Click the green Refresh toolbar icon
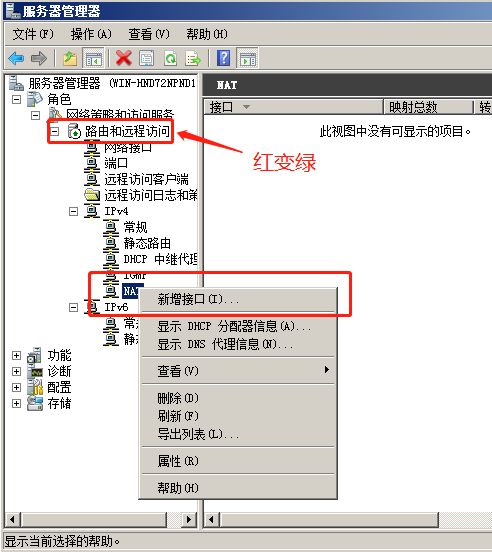The width and height of the screenshot is (492, 552). (x=170, y=58)
